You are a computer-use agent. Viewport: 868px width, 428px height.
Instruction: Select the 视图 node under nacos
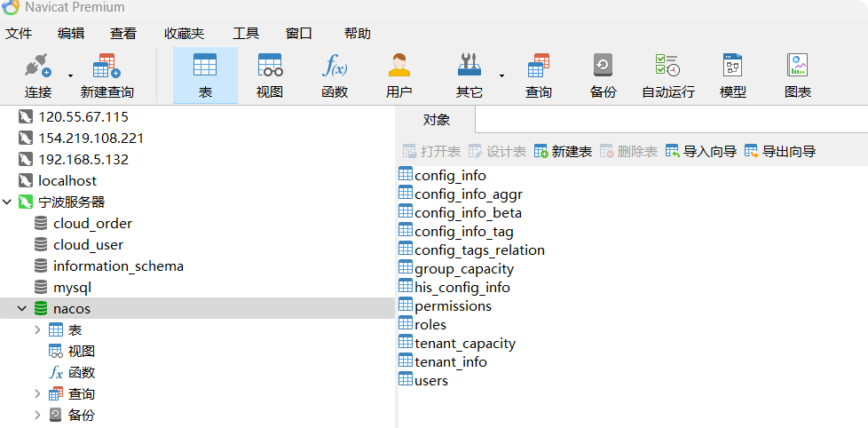[82, 351]
